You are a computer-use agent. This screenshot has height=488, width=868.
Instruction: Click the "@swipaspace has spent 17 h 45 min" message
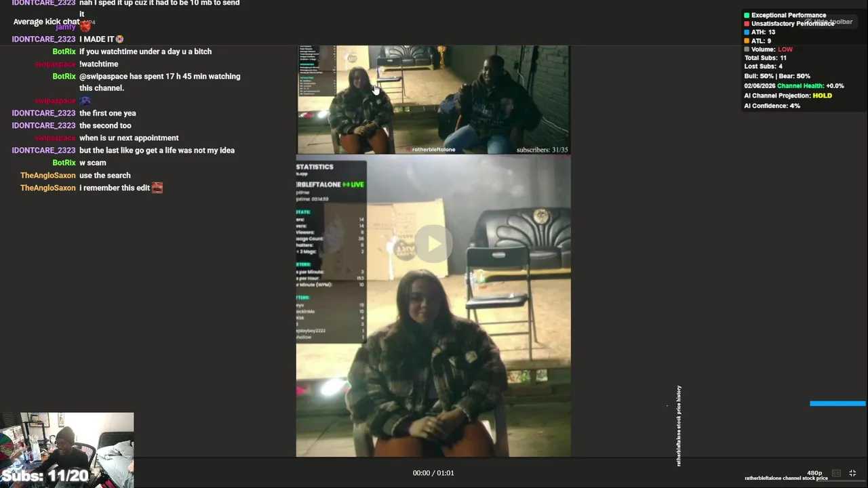pyautogui.click(x=159, y=82)
